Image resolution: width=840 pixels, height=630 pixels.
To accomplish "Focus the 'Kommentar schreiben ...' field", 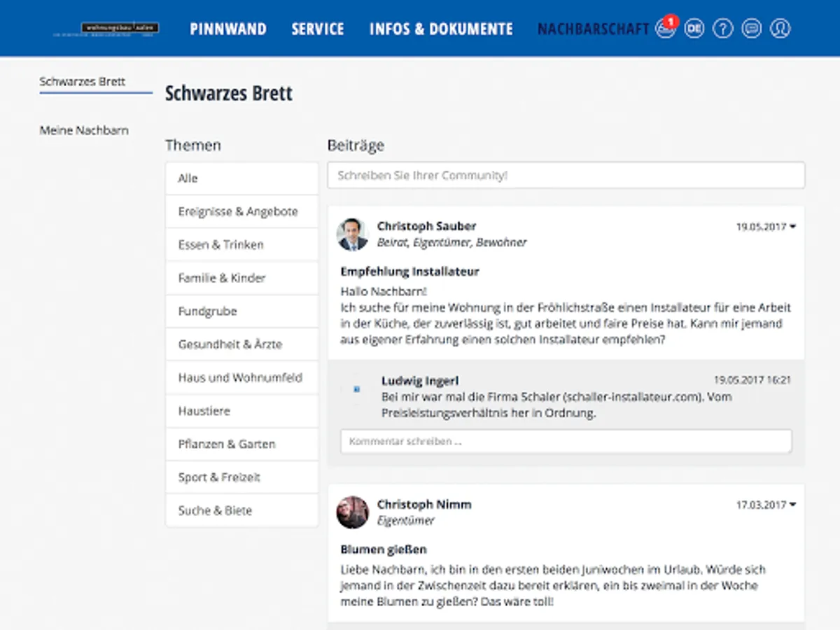I will pos(566,442).
